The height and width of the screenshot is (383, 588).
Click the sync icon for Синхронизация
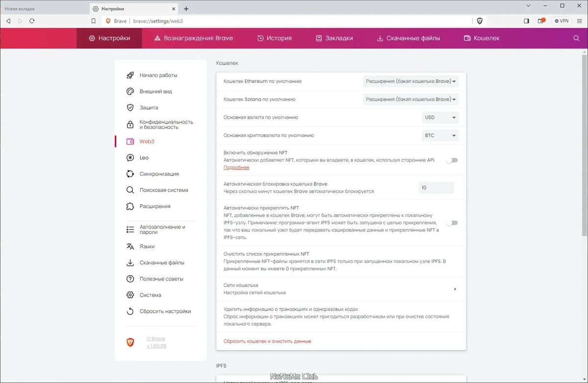click(130, 174)
